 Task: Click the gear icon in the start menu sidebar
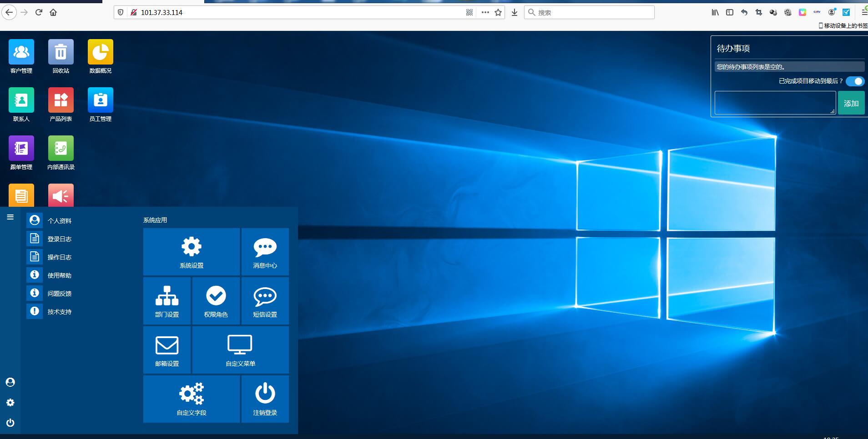pos(10,403)
